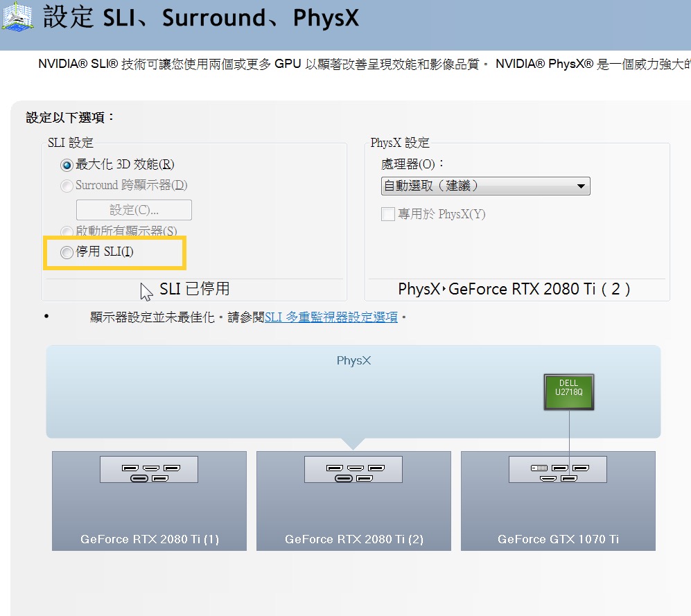691x616 pixels.
Task: Open the PhysX 處理器 dropdown
Action: point(486,186)
